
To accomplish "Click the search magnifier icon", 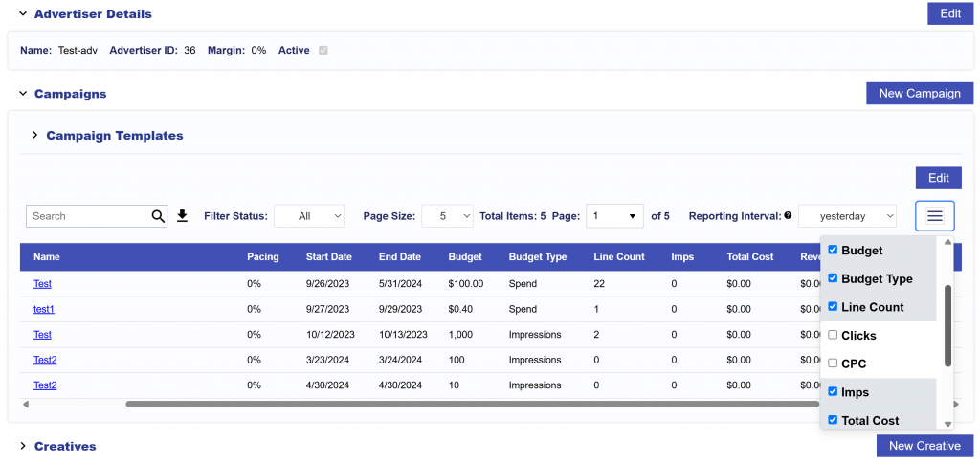I will pos(158,216).
